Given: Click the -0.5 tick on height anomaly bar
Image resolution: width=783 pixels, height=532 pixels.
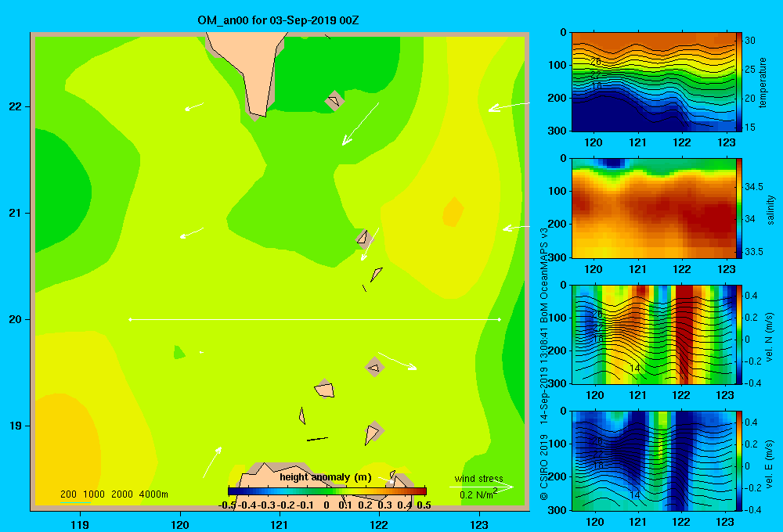Looking at the screenshot, I should 227,505.
